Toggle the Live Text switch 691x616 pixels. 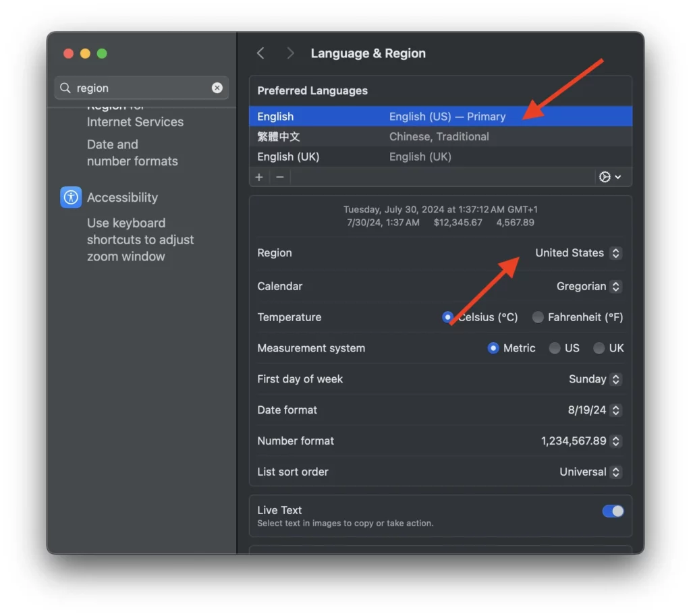pos(613,511)
